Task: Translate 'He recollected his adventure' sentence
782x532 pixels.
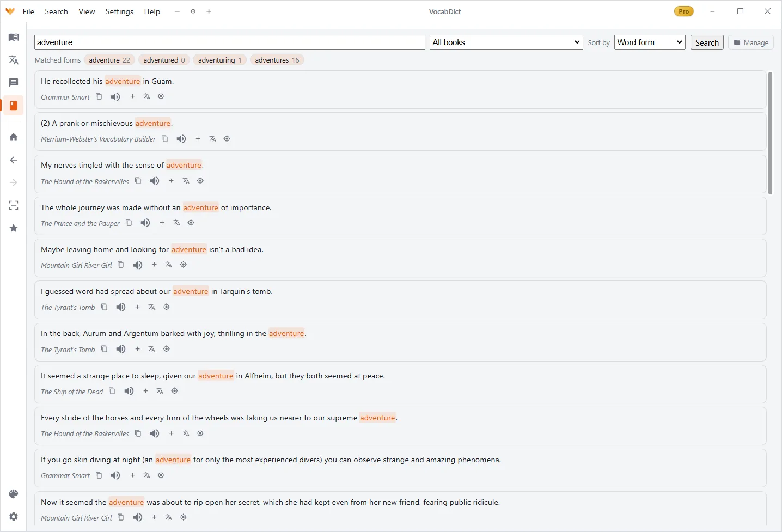Action: coord(146,96)
